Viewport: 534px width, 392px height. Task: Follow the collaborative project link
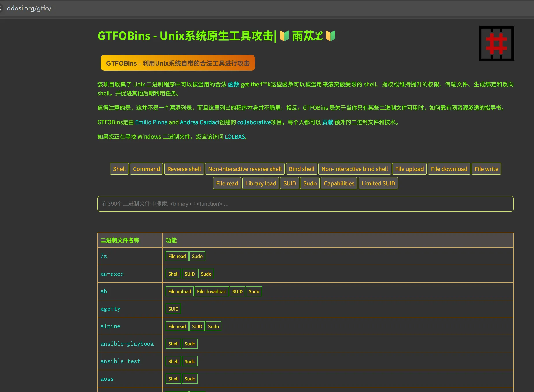pos(254,122)
